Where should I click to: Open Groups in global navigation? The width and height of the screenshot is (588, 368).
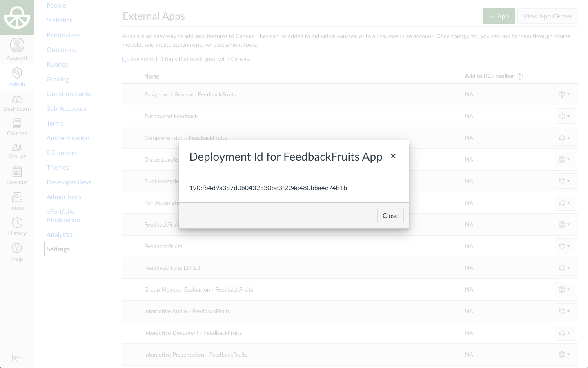coord(17,151)
